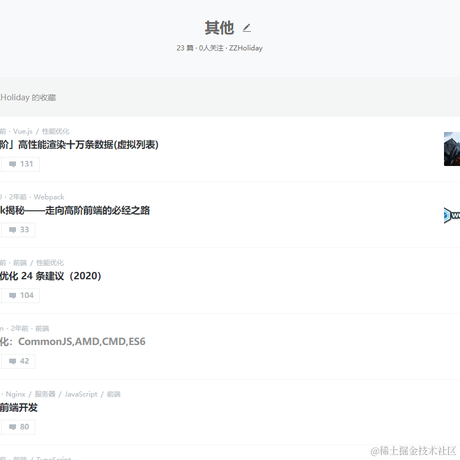Click the comment icon next to 42
This screenshot has height=460, width=460.
[x=12, y=361]
